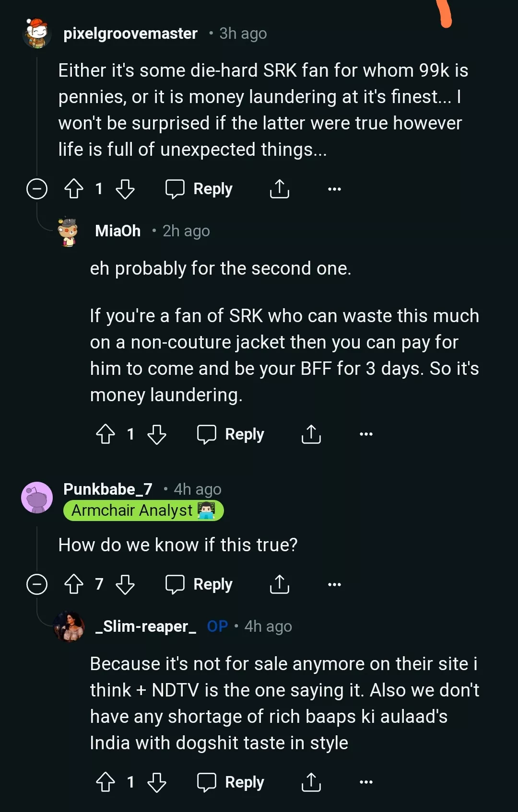Reply to MiaOh's comment
The width and height of the screenshot is (518, 812).
click(231, 434)
